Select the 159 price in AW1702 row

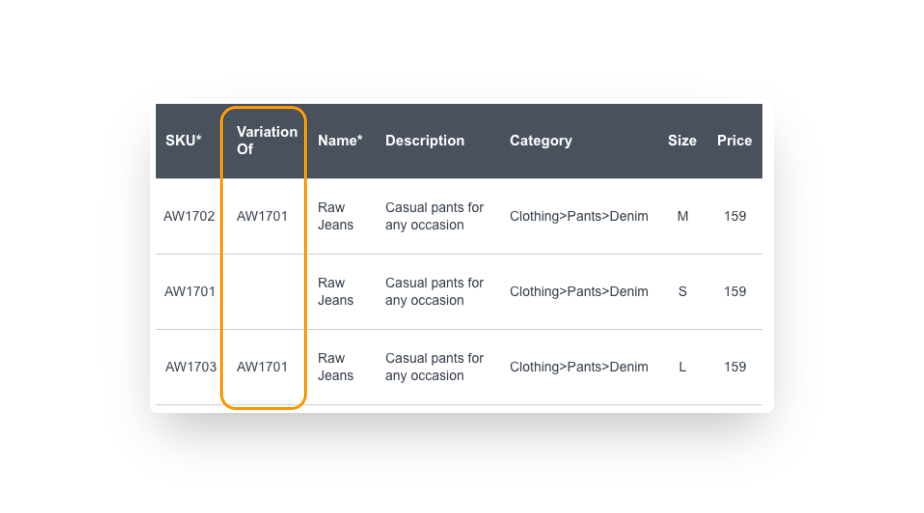pos(735,216)
